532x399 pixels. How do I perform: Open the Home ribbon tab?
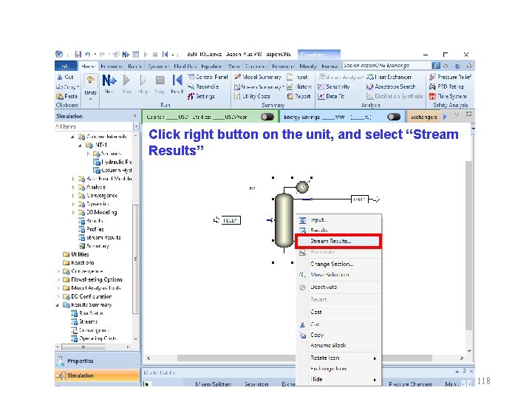(89, 66)
